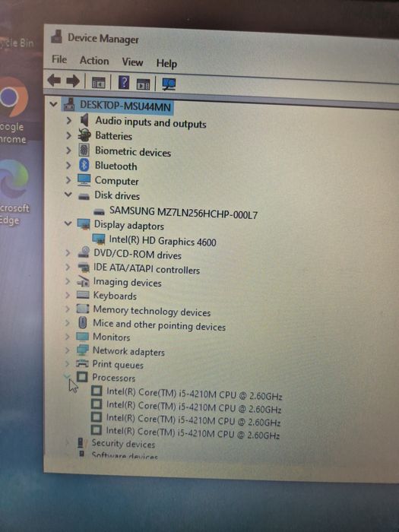Click the blue question mark Help icon
The image size is (399, 532).
(x=124, y=82)
